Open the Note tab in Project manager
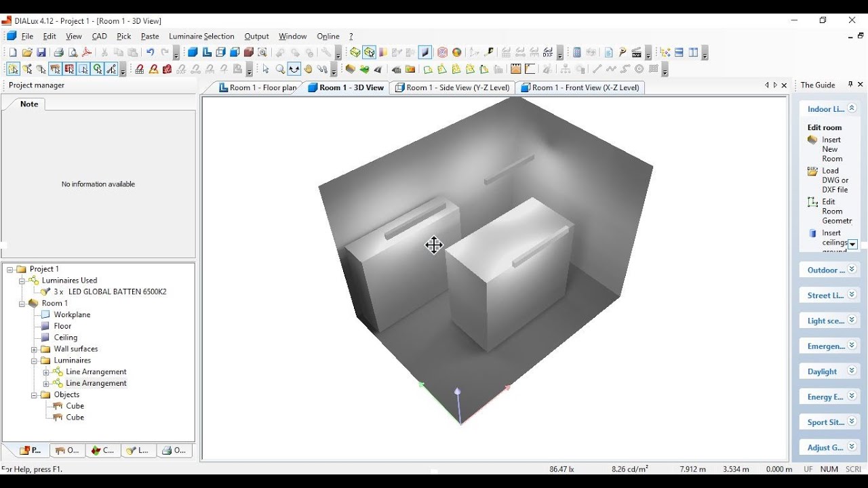 click(29, 104)
